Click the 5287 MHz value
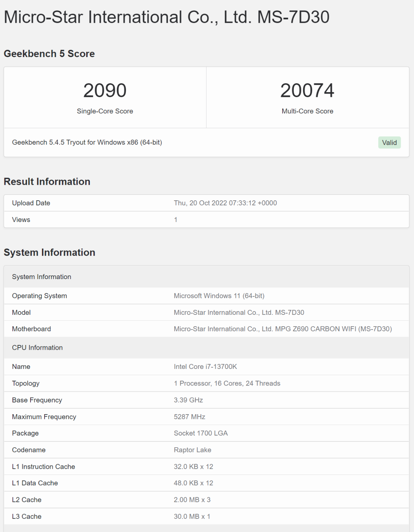Screen dimensions: 414x532 pos(190,417)
